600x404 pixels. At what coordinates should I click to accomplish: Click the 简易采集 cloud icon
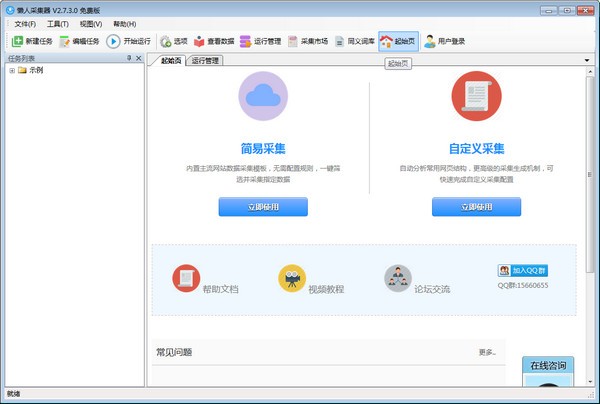(x=263, y=96)
